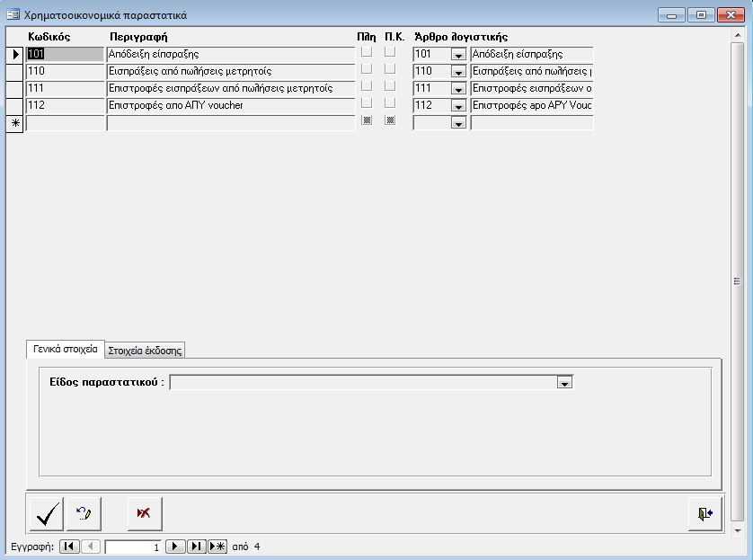Click the red X delete record button

point(144,513)
